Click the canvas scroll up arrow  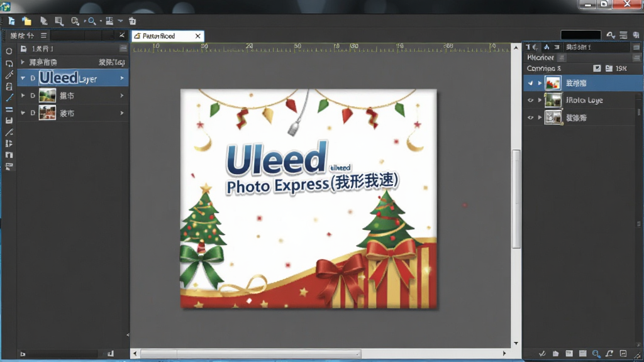pos(516,48)
